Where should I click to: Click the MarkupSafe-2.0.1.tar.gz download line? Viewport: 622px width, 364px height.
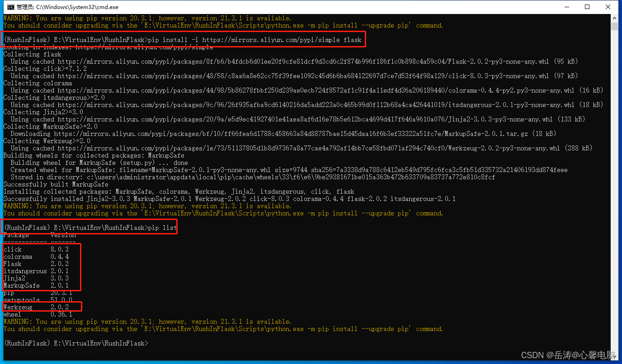(x=283, y=134)
